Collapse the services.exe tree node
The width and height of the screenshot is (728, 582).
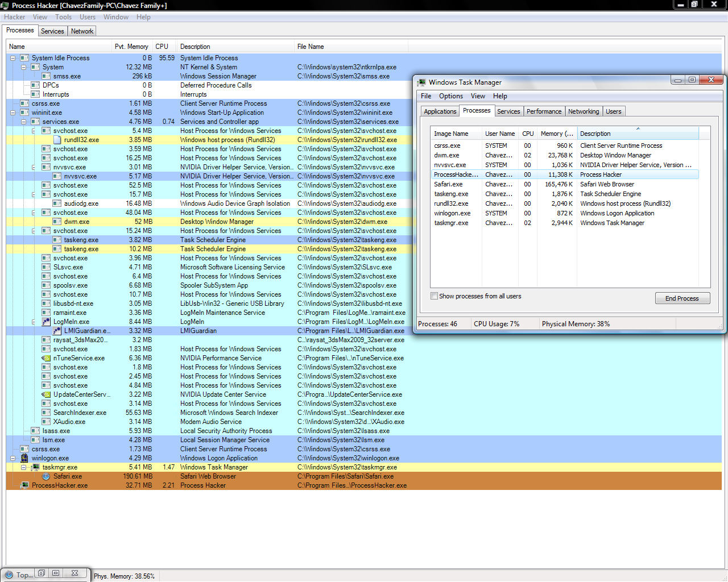pos(24,122)
